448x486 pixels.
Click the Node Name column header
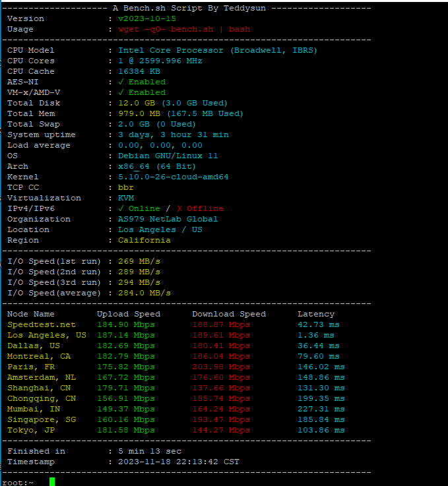[31, 314]
